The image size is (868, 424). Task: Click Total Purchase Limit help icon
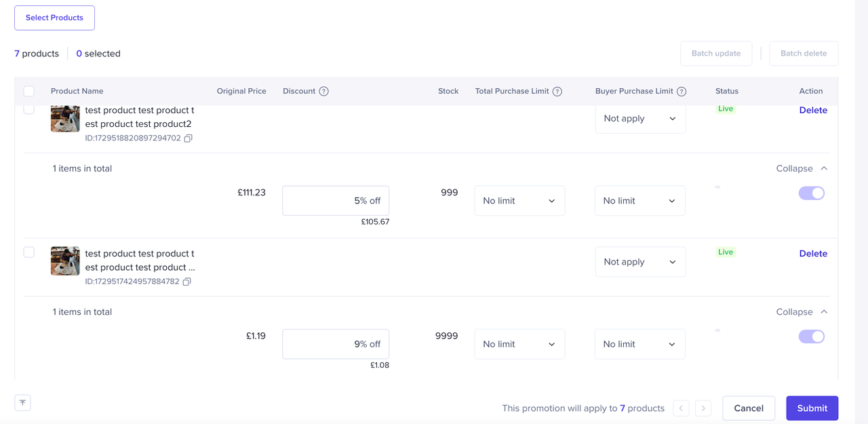[x=557, y=91]
